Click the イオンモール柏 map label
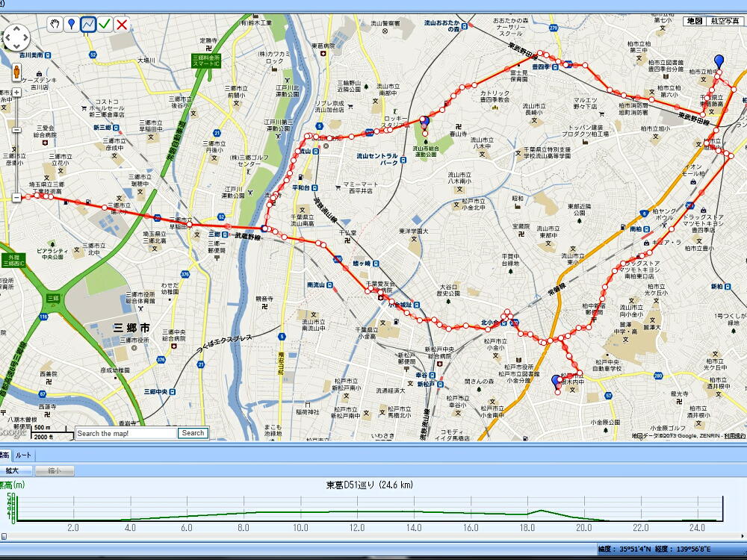This screenshot has width=747, height=560. 693,170
